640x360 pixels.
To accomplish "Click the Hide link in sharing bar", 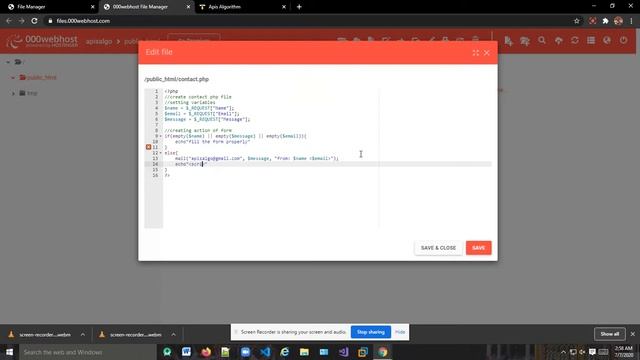I will (400, 332).
